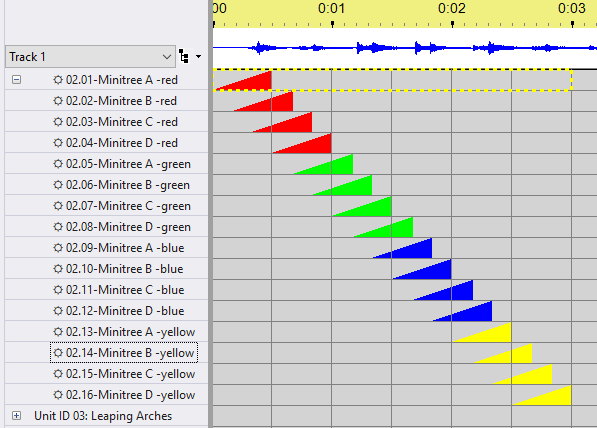Click the sun icon of 02.12-Minitree D -blue
Image resolution: width=597 pixels, height=428 pixels.
click(58, 311)
